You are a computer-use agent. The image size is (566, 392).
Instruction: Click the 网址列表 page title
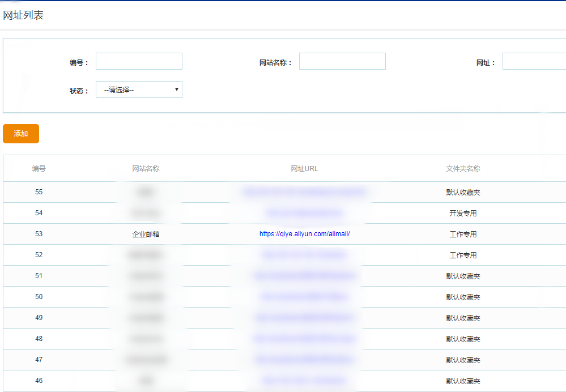tap(23, 15)
